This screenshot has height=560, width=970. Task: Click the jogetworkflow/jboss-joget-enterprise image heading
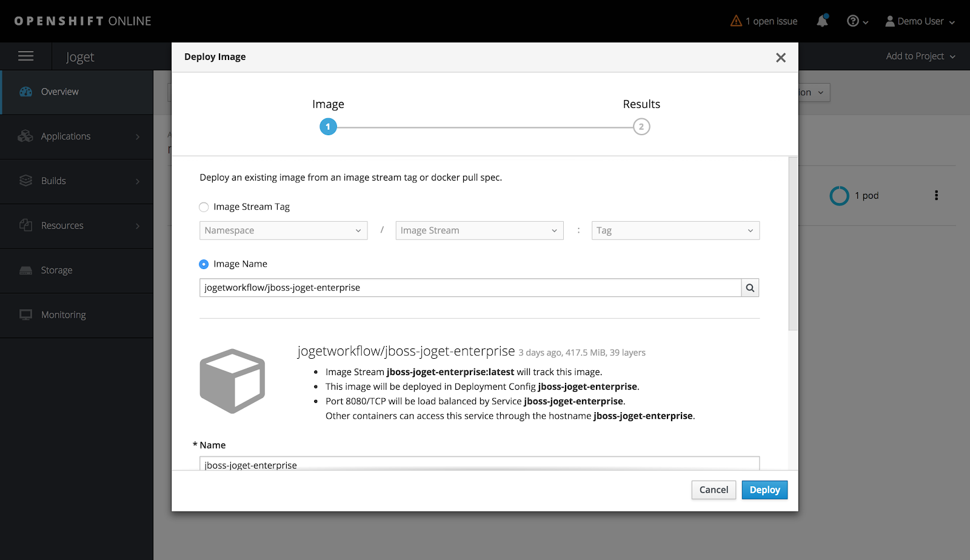406,352
